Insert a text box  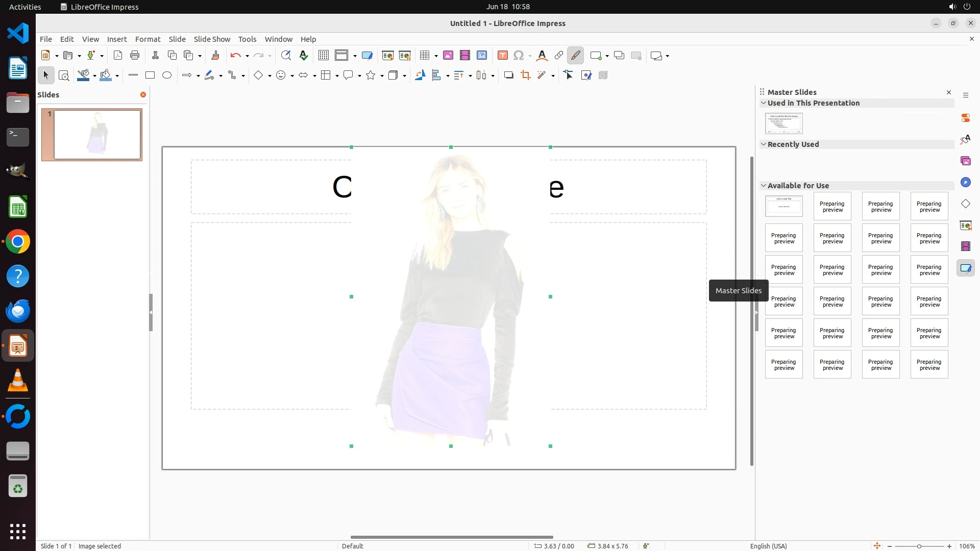click(x=502, y=56)
